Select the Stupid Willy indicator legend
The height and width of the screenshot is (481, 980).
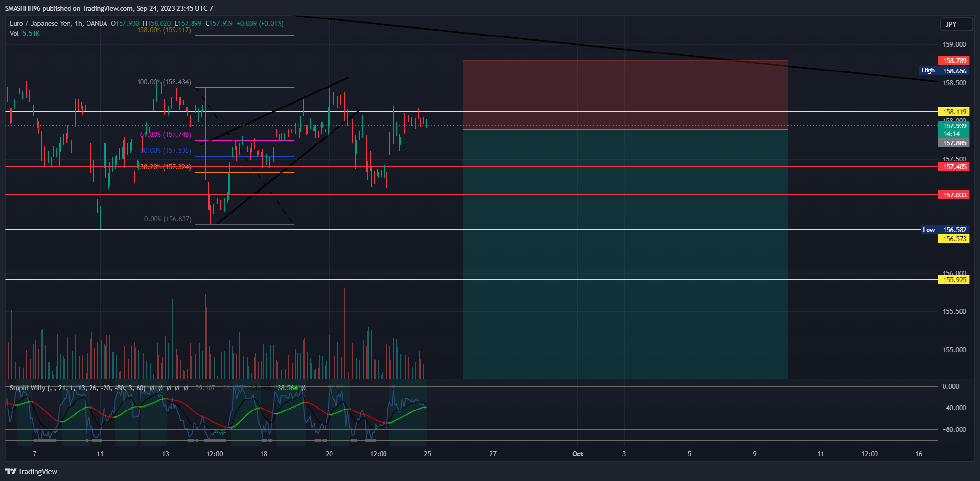click(x=78, y=388)
